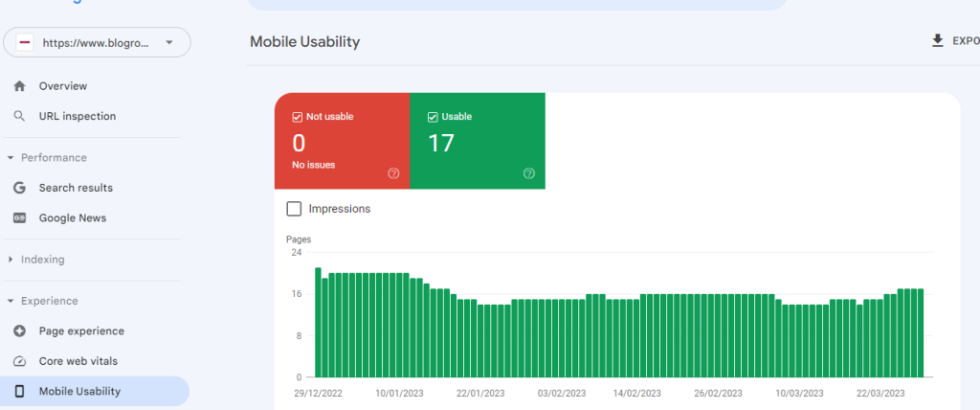Click the 26/02/2023 axis date label
The image size is (980, 410).
point(718,394)
